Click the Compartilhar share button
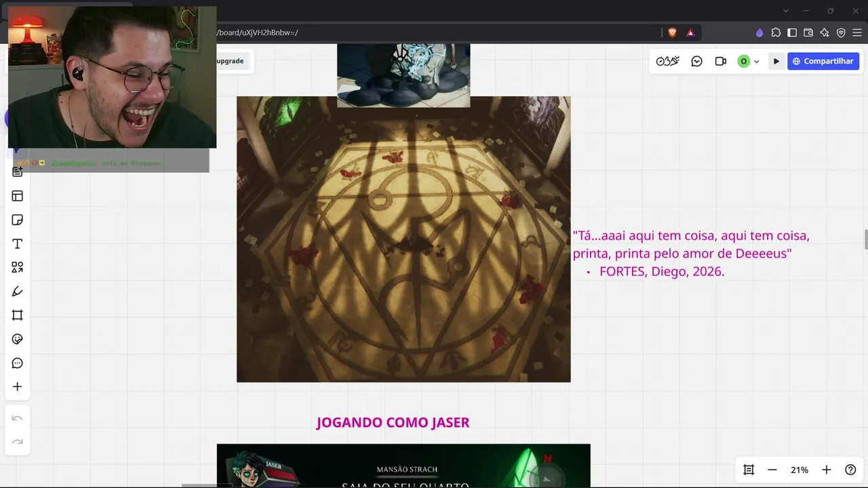 823,61
